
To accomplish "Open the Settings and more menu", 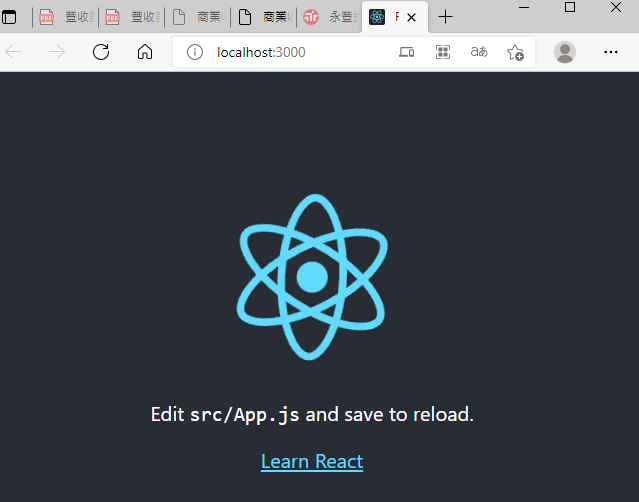I will [610, 52].
